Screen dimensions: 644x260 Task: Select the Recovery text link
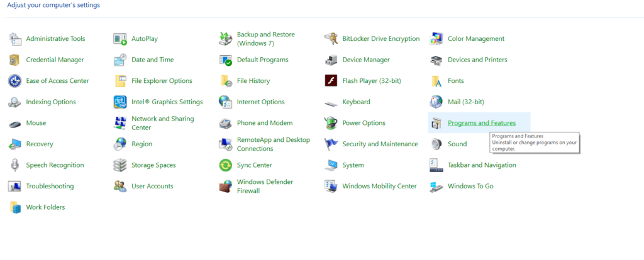(40, 144)
